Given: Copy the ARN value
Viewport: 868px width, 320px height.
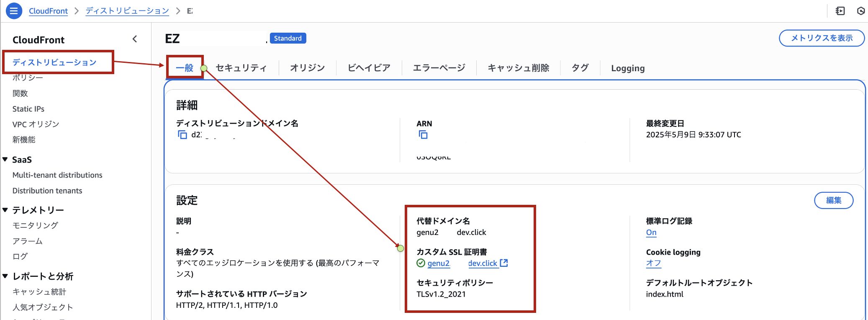Looking at the screenshot, I should coord(423,135).
